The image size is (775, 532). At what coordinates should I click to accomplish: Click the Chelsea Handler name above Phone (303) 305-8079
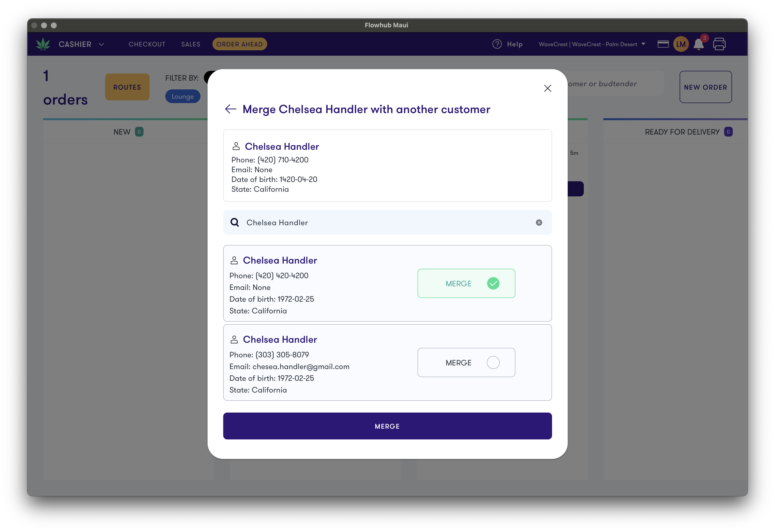[x=280, y=339]
